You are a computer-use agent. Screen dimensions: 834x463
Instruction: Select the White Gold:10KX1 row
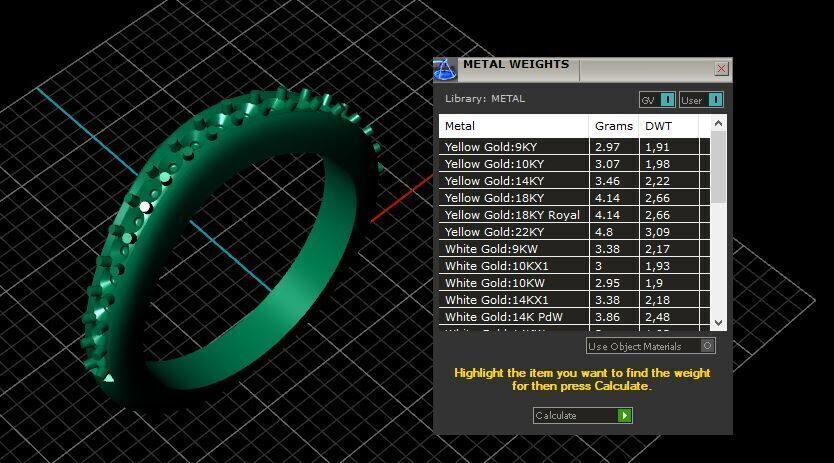click(574, 266)
